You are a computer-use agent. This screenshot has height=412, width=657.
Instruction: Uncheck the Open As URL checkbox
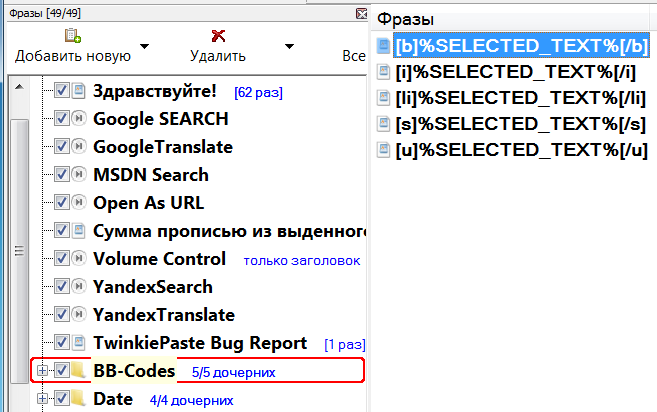62,202
